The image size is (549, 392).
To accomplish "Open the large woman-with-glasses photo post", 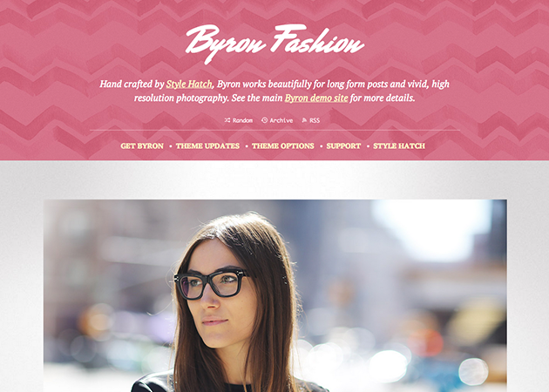I will coord(275,296).
